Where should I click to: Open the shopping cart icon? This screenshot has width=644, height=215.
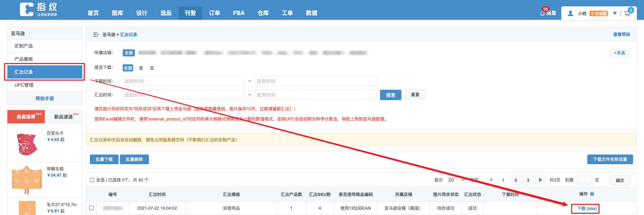click(x=627, y=13)
